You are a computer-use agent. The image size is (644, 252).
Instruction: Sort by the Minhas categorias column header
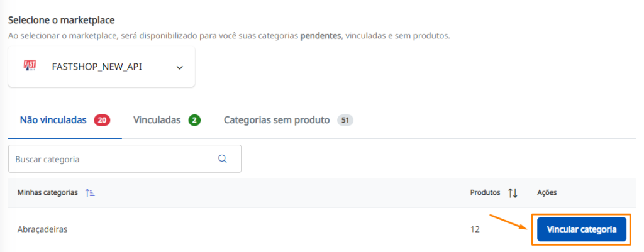pos(48,192)
